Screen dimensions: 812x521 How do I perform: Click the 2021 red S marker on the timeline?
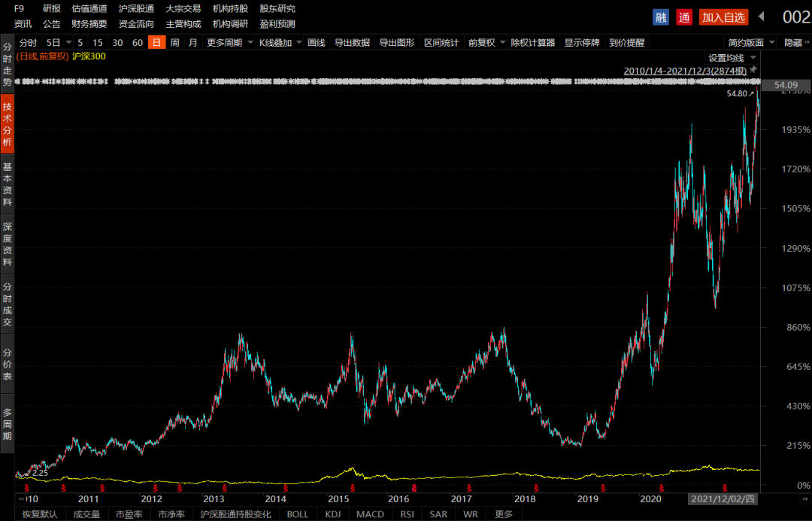(x=725, y=489)
